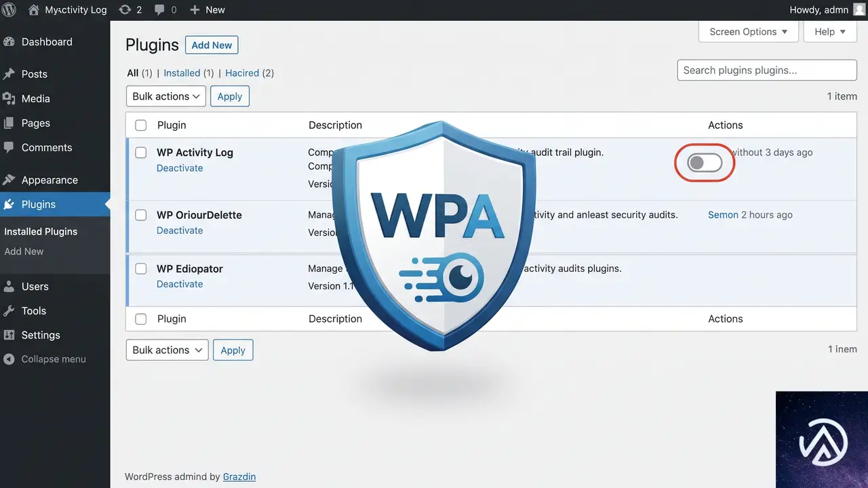Viewport: 868px width, 488px height.
Task: Click the Comments bubble icon in the sidebar
Action: pos(9,147)
